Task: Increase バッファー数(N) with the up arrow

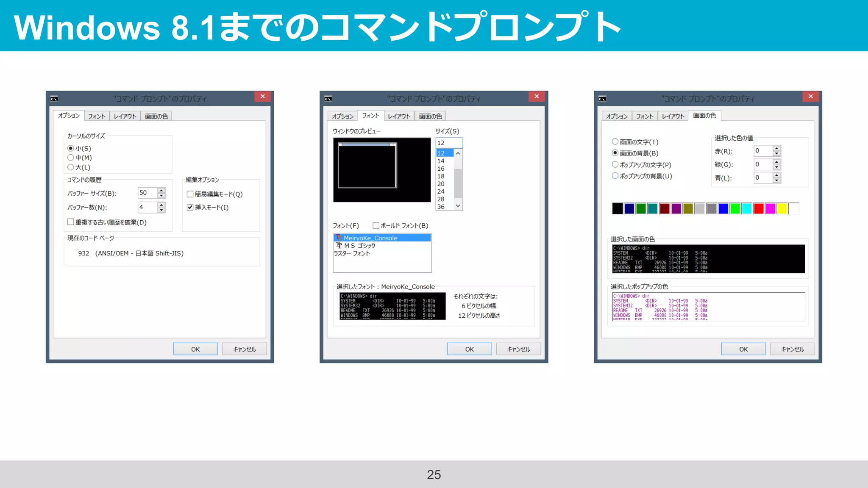Action: (x=161, y=205)
